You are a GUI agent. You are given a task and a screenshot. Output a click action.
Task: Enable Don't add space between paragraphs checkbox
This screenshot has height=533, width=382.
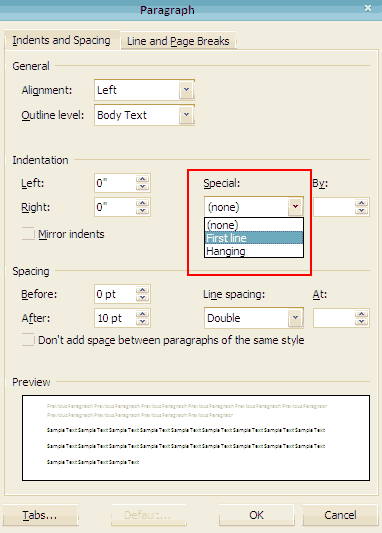[x=28, y=340]
